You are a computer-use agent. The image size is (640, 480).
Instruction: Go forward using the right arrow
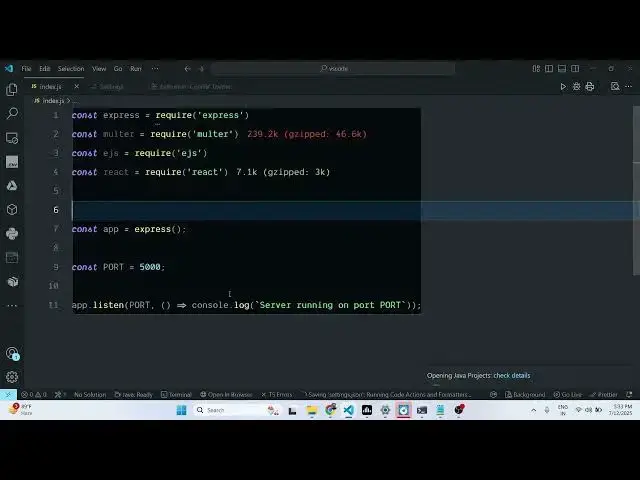201,69
